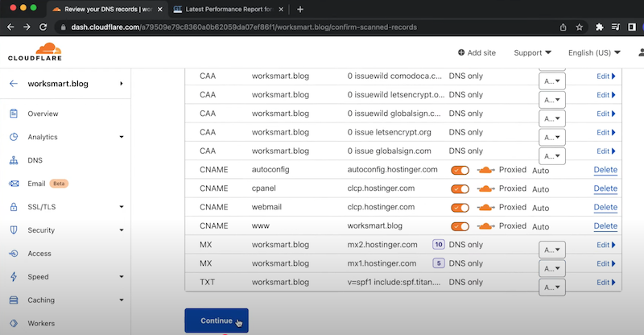Open TTL dropdown for issuewild globalsign row
644x335 pixels.
552,118
